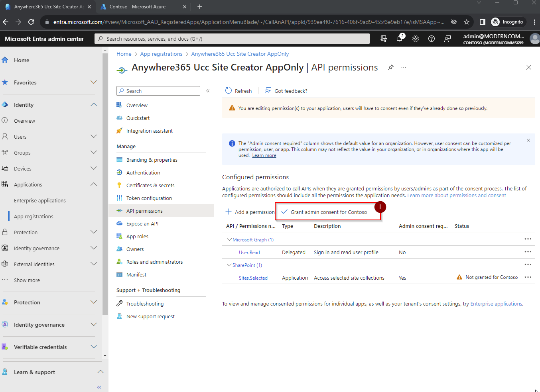Bookmark this page with star icon
The height and width of the screenshot is (392, 540).
click(467, 22)
